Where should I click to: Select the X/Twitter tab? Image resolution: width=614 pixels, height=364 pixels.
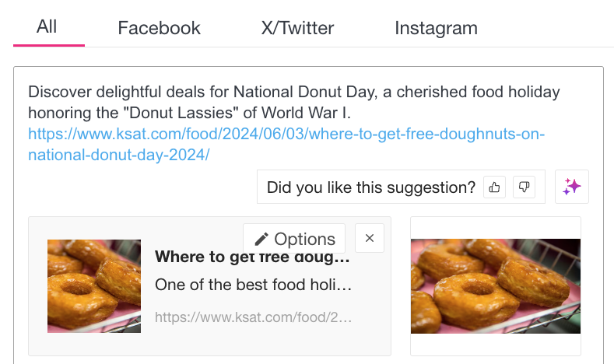pos(297,29)
